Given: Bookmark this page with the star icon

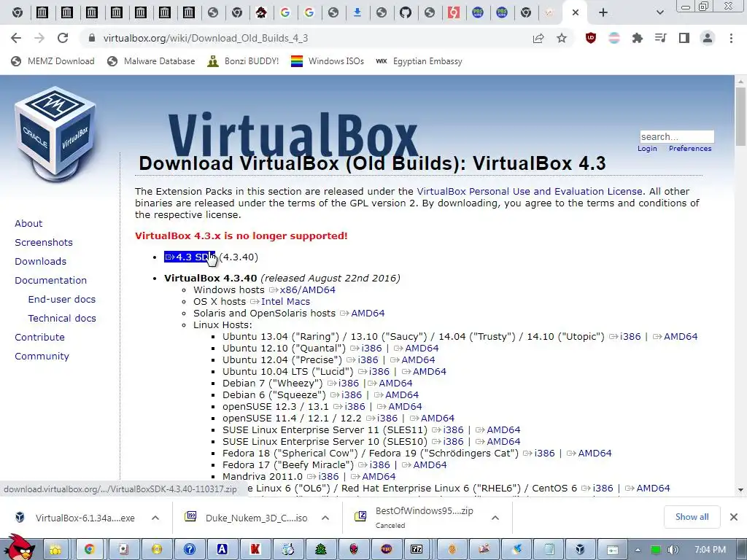Looking at the screenshot, I should (x=562, y=38).
